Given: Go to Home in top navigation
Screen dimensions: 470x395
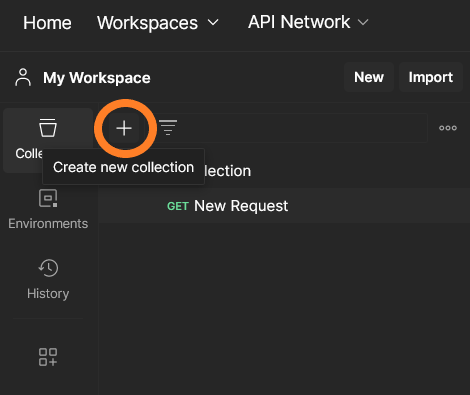Looking at the screenshot, I should 47,23.
